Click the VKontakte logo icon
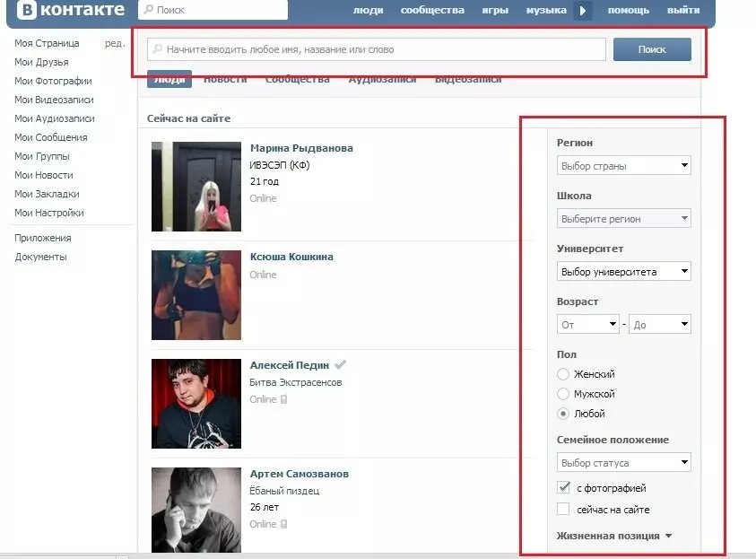This screenshot has height=559, width=756. [27, 10]
